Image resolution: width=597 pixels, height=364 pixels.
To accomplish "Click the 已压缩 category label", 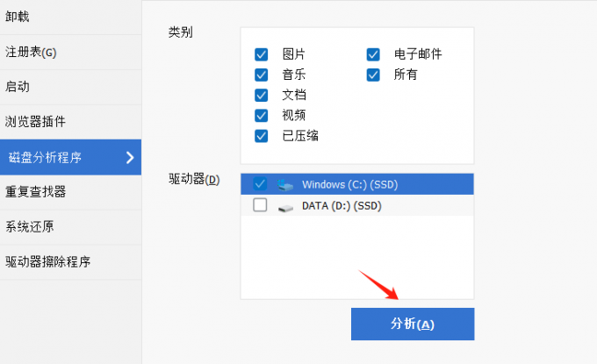I will pos(300,136).
